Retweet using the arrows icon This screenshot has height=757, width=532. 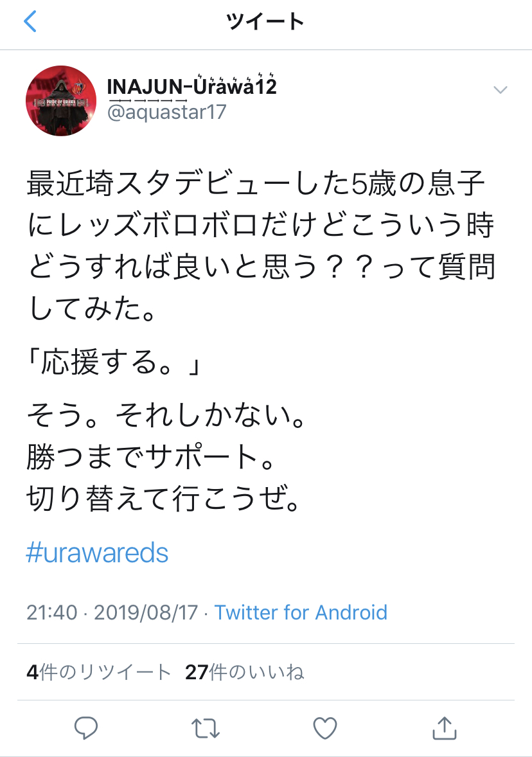pyautogui.click(x=206, y=728)
